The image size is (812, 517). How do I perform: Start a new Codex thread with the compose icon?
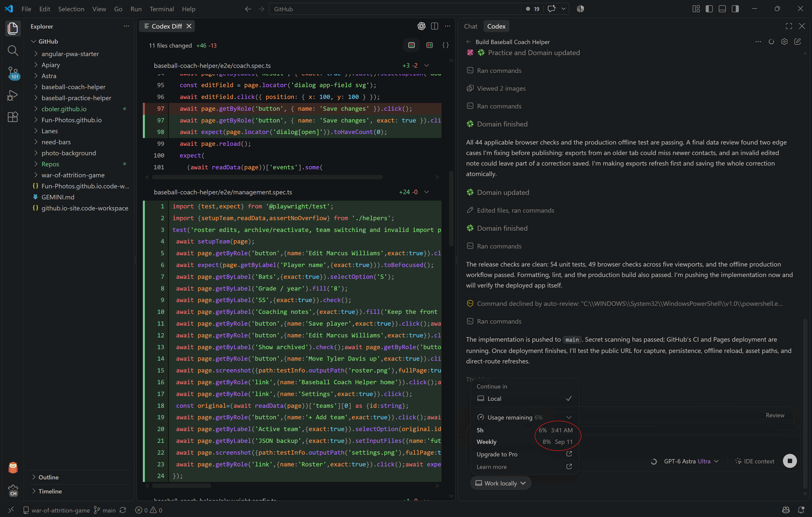pos(797,41)
